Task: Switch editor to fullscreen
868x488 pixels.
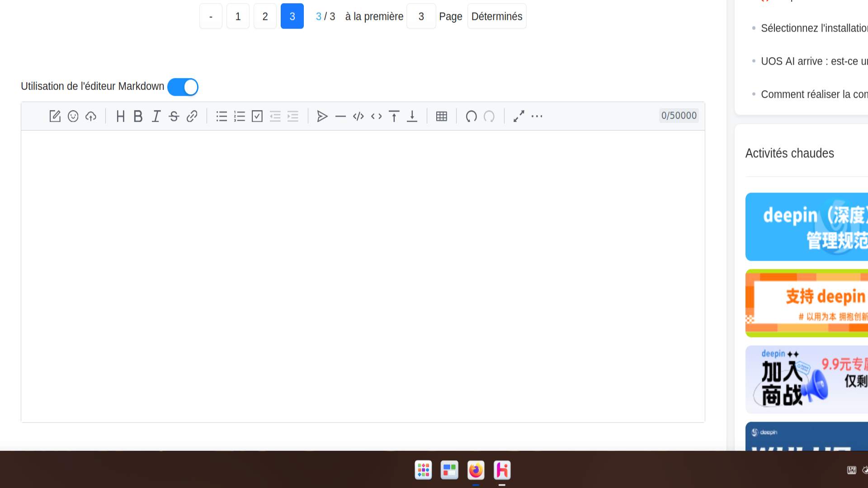Action: (519, 116)
